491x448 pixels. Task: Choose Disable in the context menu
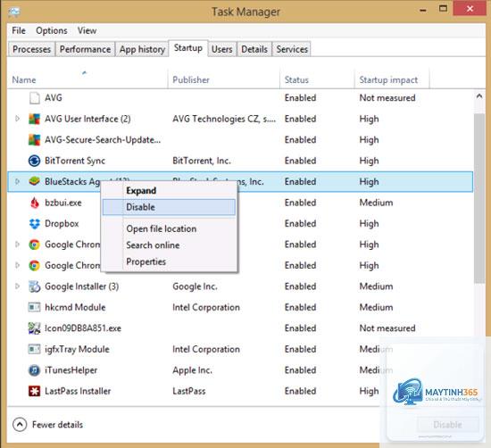pos(169,207)
